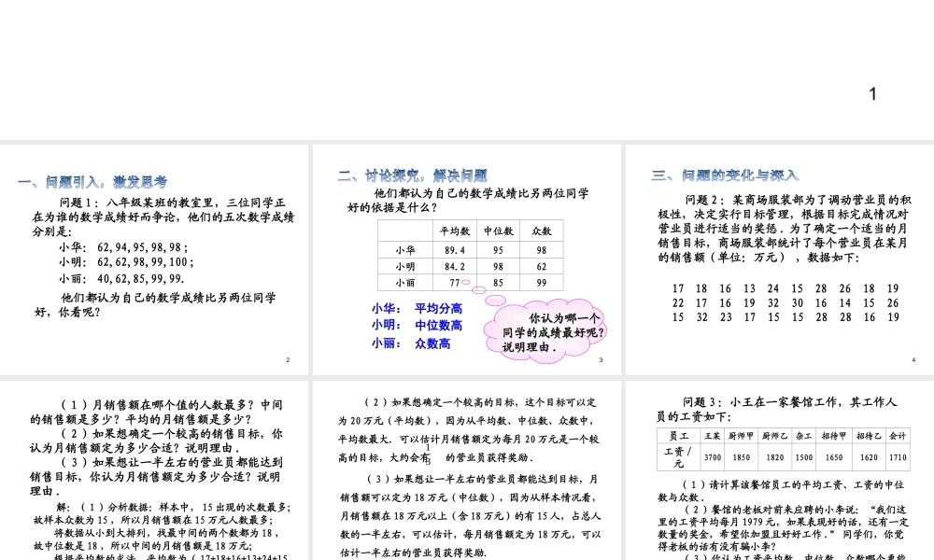Click slide number 3 in its corner

pos(600,358)
